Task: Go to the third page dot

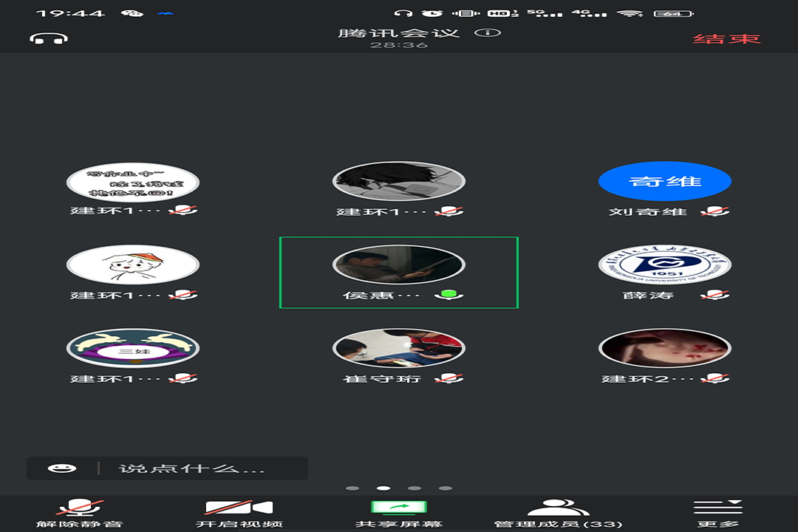Action: click(415, 488)
